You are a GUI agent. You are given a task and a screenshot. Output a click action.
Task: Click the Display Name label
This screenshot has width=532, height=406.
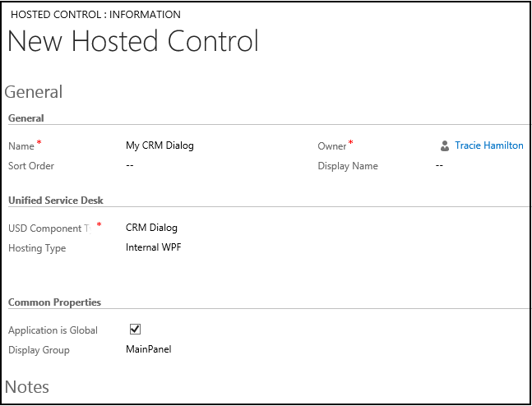(348, 166)
